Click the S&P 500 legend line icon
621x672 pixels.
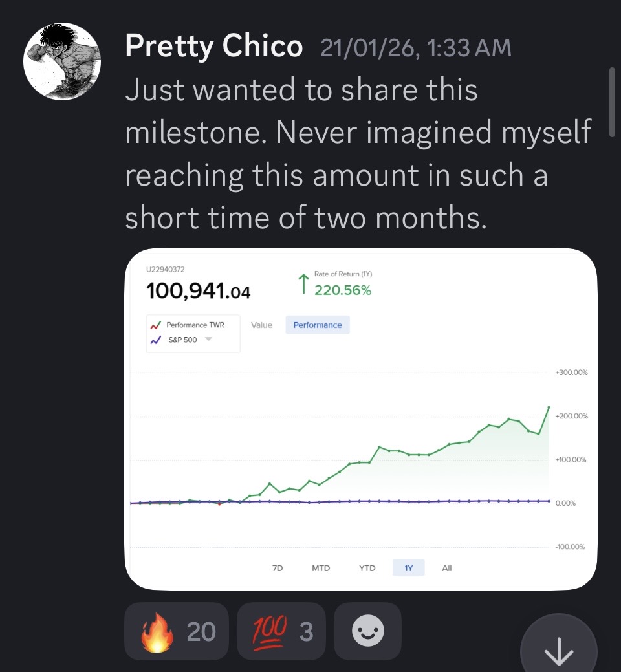point(155,340)
